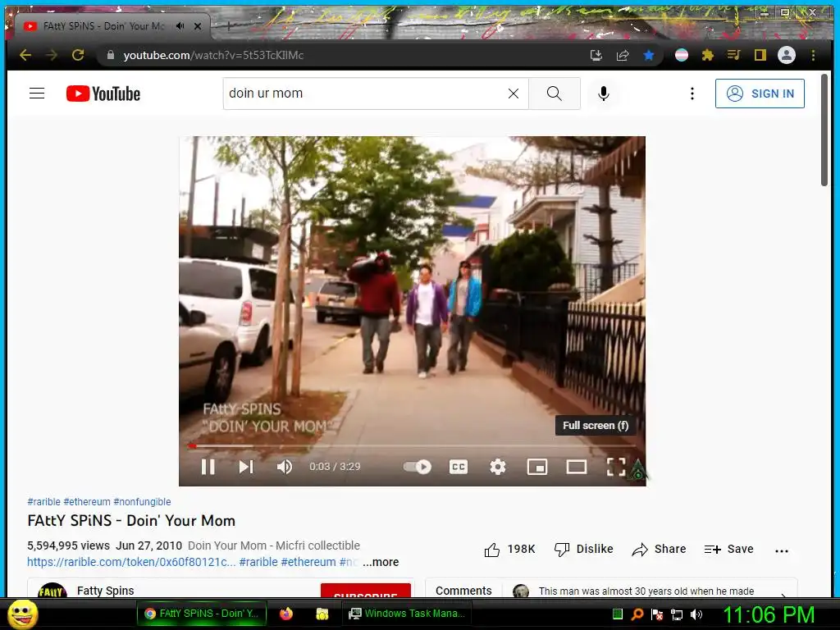Enter full screen mode
Viewport: 840px width, 630px height.
[x=616, y=467]
